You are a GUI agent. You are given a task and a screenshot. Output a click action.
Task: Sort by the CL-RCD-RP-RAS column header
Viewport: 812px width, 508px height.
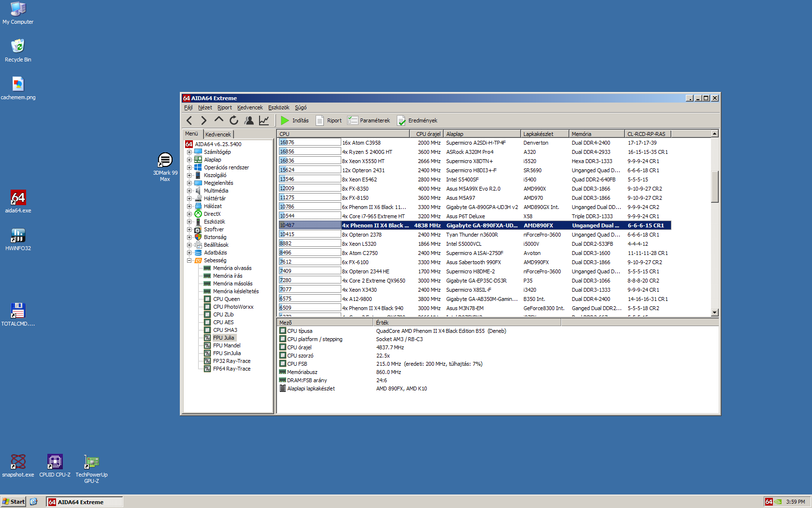648,134
